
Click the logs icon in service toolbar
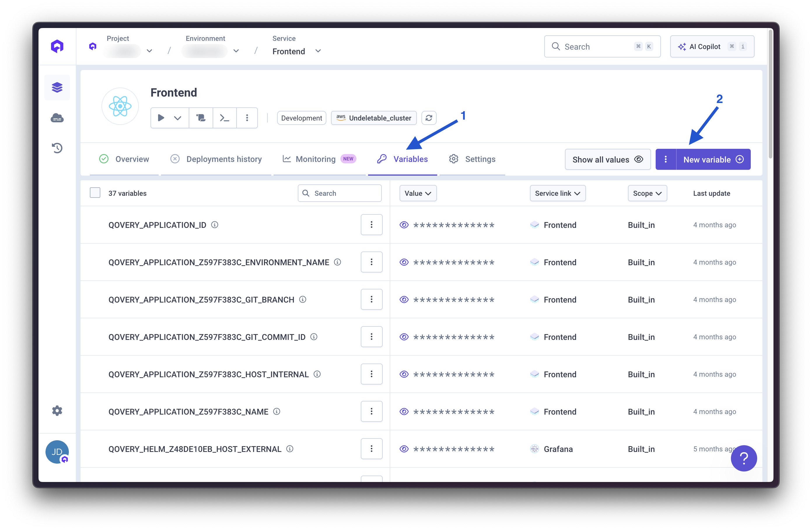pyautogui.click(x=201, y=118)
